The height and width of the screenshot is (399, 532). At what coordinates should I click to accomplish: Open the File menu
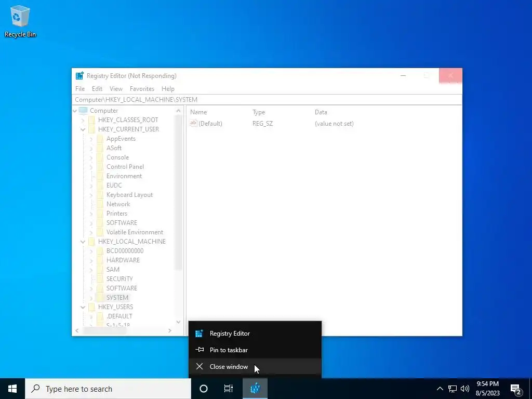click(x=80, y=88)
